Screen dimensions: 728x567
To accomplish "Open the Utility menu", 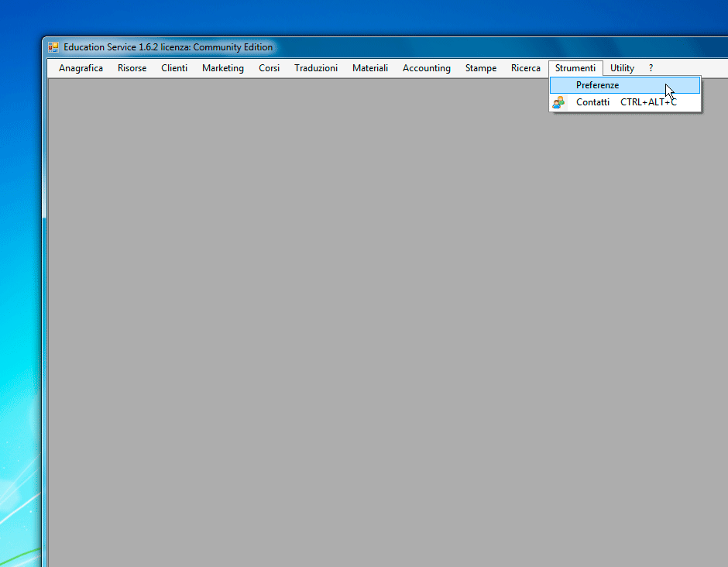I will [622, 68].
